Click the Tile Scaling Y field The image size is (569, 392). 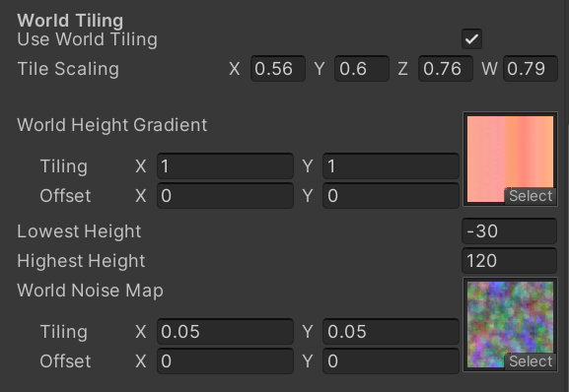point(362,69)
